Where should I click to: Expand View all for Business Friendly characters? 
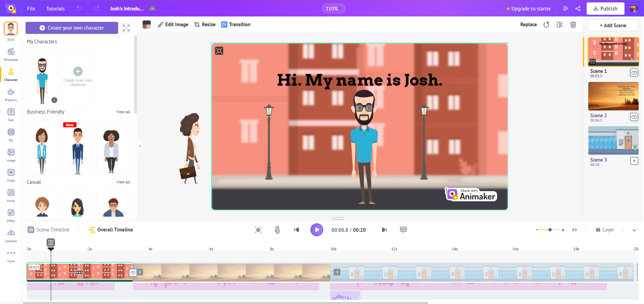click(123, 112)
